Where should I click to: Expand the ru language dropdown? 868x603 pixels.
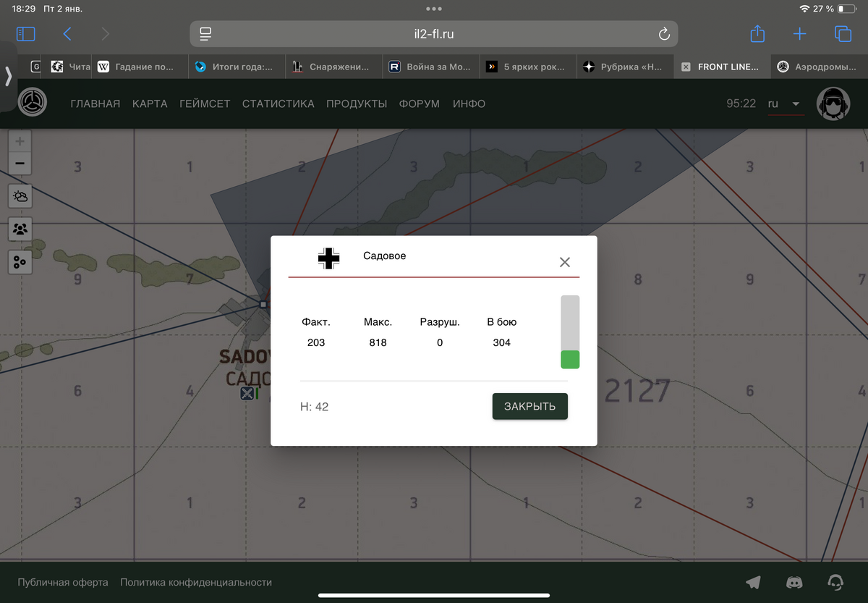786,104
